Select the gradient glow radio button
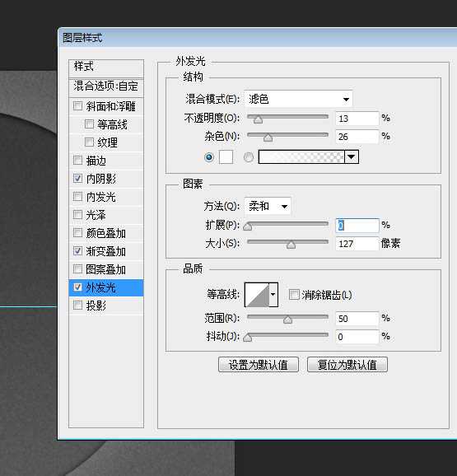 (x=249, y=157)
